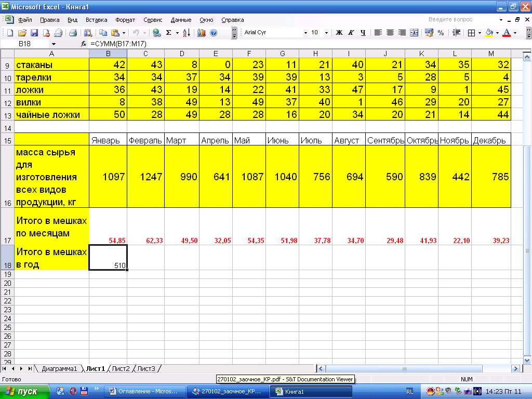Open the Формат menu

125,20
